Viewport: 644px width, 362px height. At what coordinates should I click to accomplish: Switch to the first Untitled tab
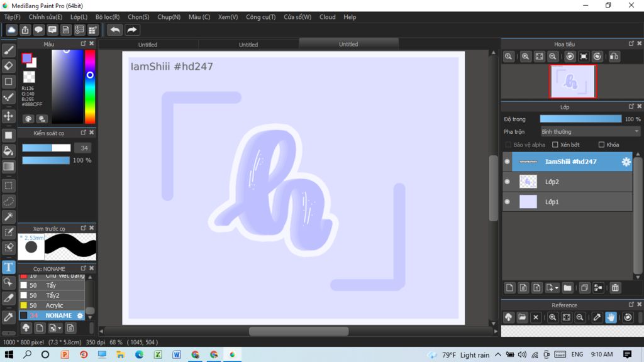(148, 45)
